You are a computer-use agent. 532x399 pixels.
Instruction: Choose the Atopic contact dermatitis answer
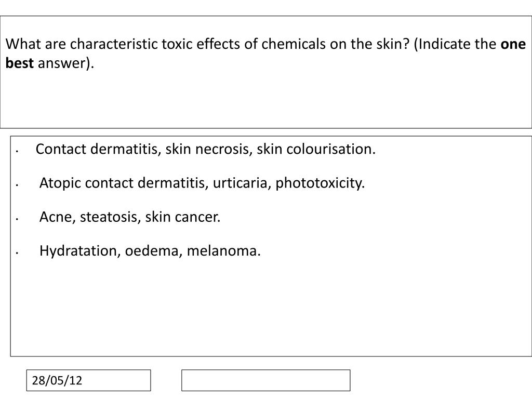pyautogui.click(x=202, y=183)
